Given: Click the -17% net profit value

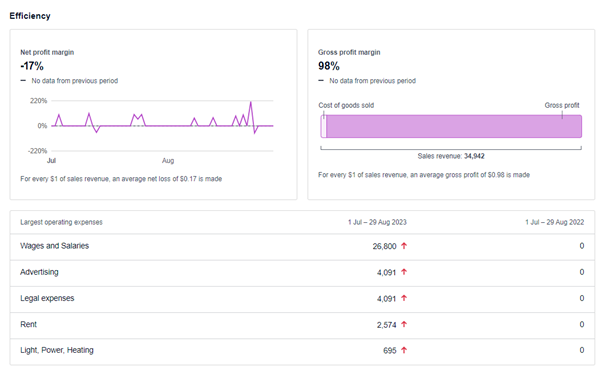Looking at the screenshot, I should 32,66.
